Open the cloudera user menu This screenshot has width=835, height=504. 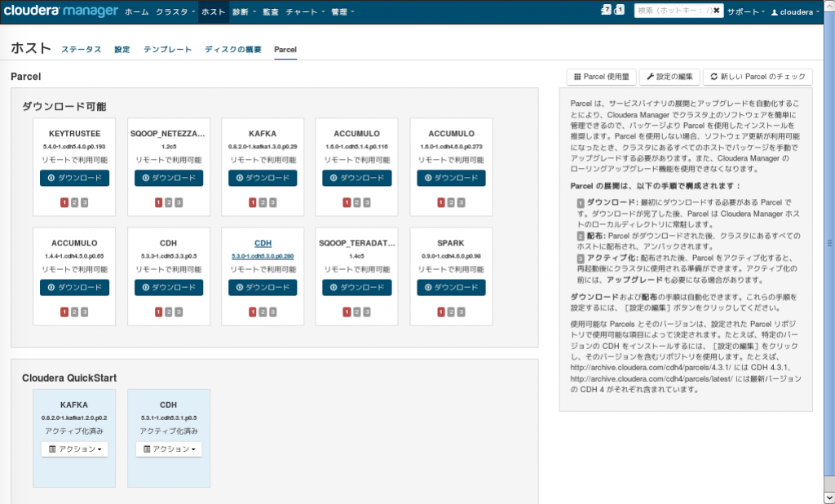pos(795,11)
